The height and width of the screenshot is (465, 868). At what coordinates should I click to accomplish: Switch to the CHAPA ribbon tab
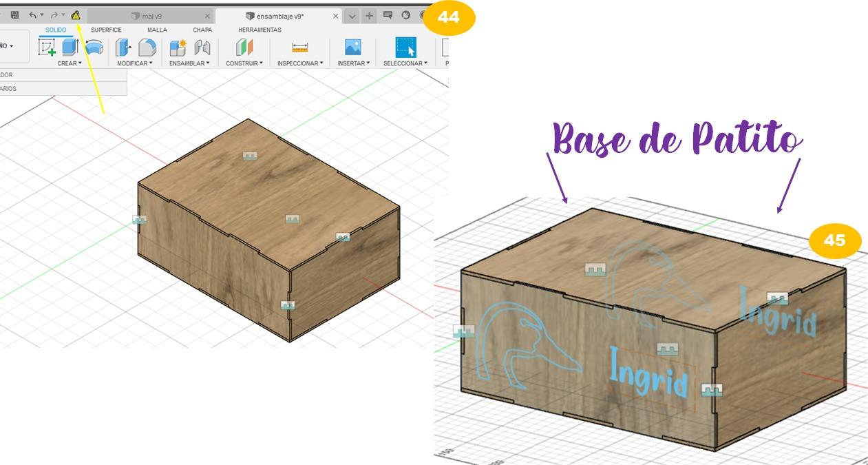(202, 30)
